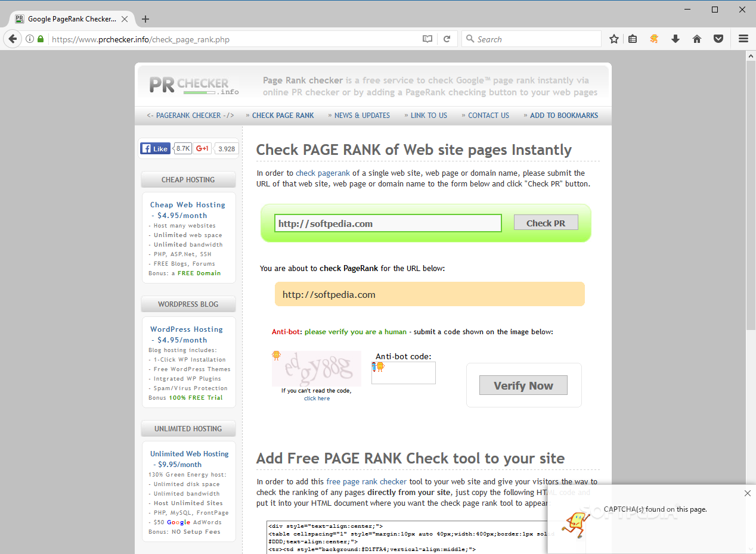The width and height of the screenshot is (756, 554).
Task: Reload the page with refresh icon
Action: 447,39
